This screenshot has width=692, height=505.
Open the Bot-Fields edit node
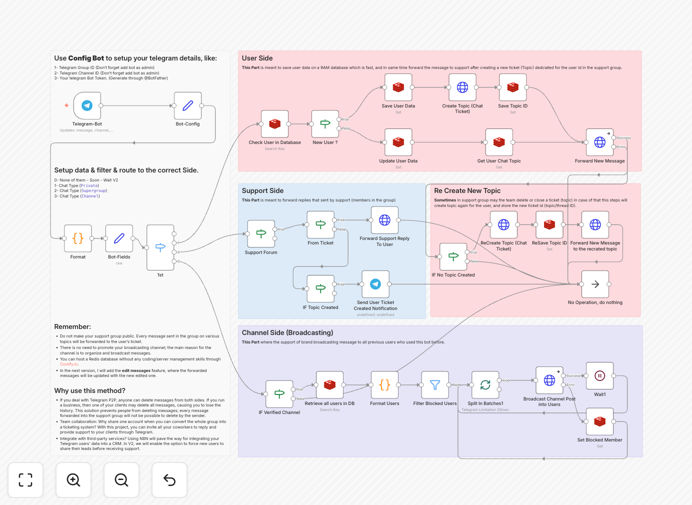(x=119, y=238)
